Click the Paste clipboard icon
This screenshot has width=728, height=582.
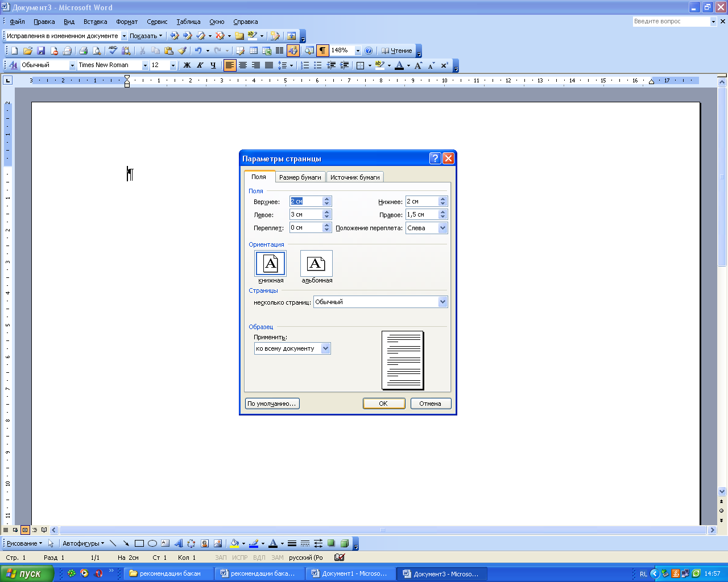[x=168, y=51]
